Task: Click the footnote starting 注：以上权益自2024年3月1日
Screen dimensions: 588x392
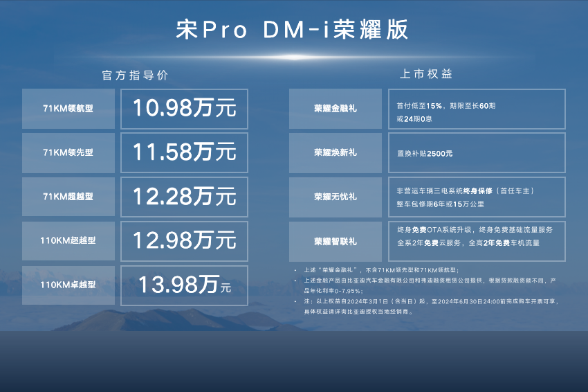Action: coord(432,301)
